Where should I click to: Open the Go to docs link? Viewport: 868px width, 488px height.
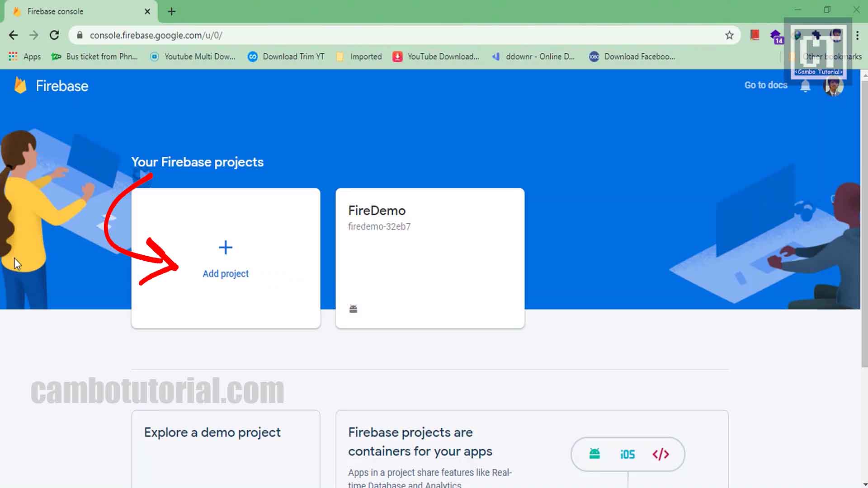765,85
